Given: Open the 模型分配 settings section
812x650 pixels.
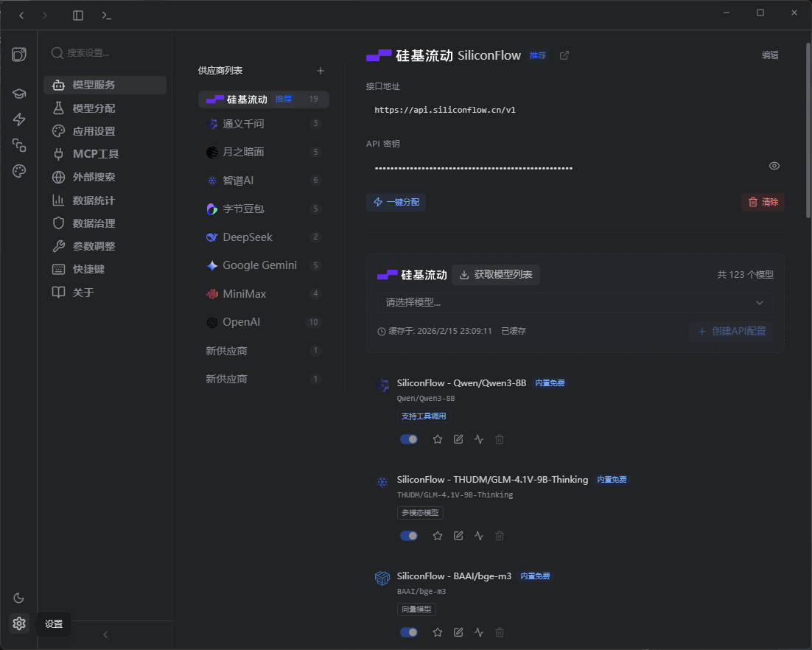Looking at the screenshot, I should click(105, 108).
